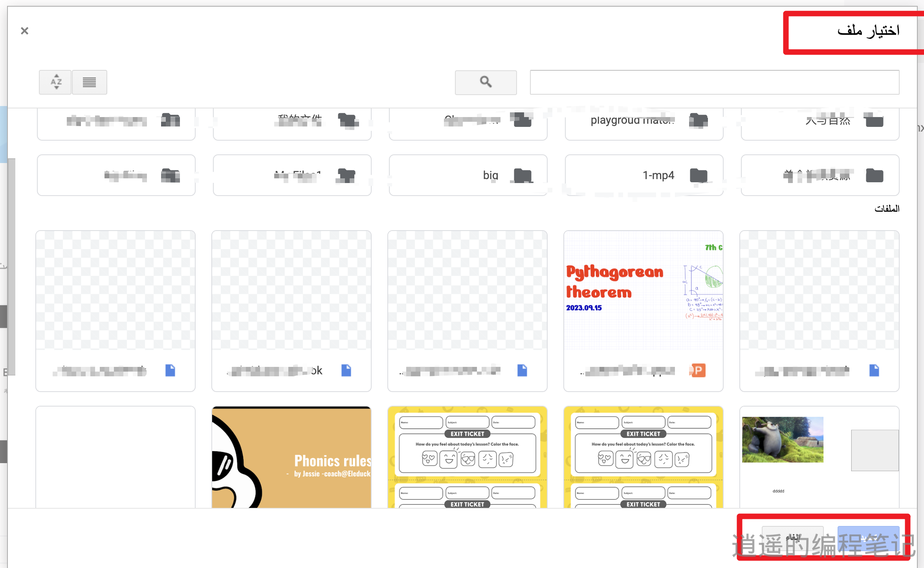Click the A-Z sort order icon
924x568 pixels.
[x=55, y=82]
